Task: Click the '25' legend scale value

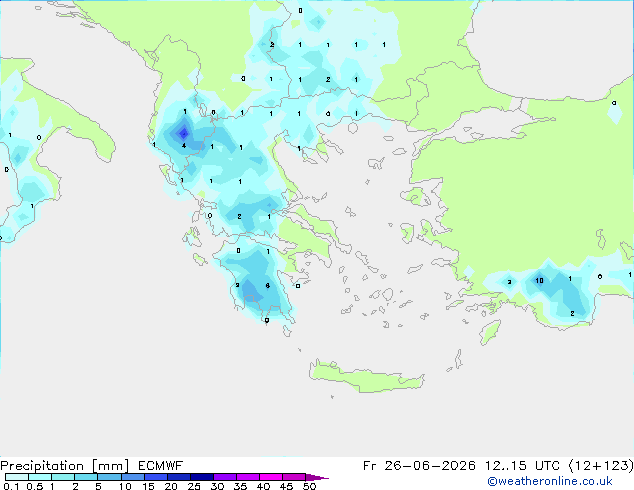Action: pyautogui.click(x=194, y=486)
